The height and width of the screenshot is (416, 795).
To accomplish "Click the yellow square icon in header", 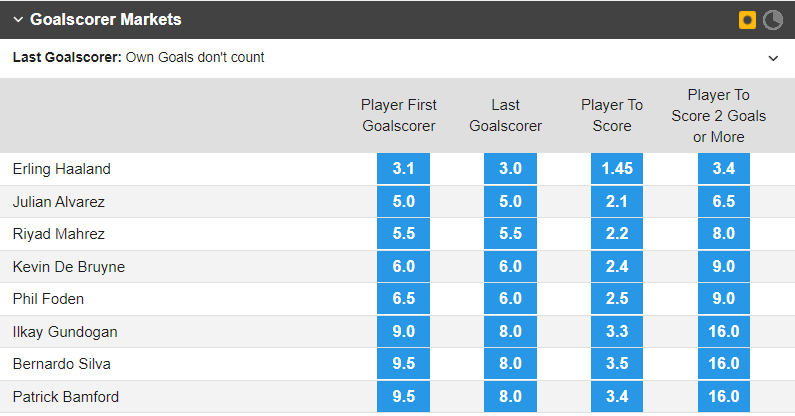I will tap(747, 19).
